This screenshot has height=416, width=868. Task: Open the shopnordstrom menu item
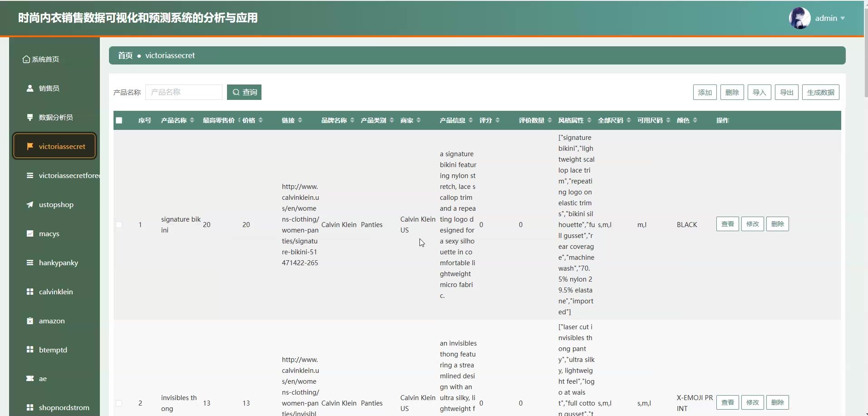[54, 407]
